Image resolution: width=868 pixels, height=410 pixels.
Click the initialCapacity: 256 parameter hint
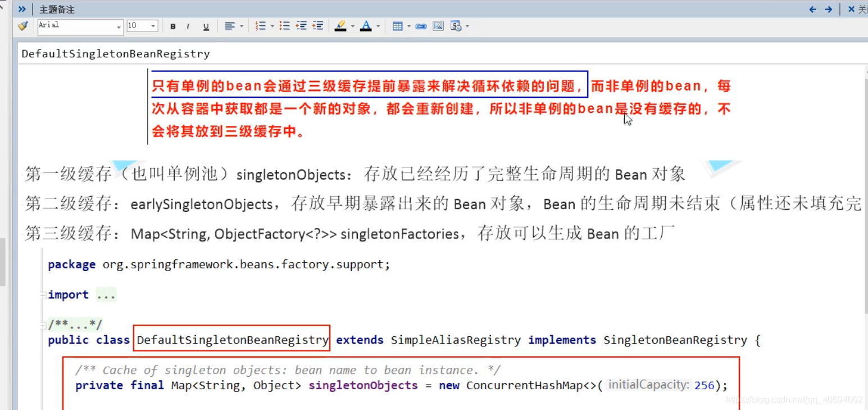661,385
